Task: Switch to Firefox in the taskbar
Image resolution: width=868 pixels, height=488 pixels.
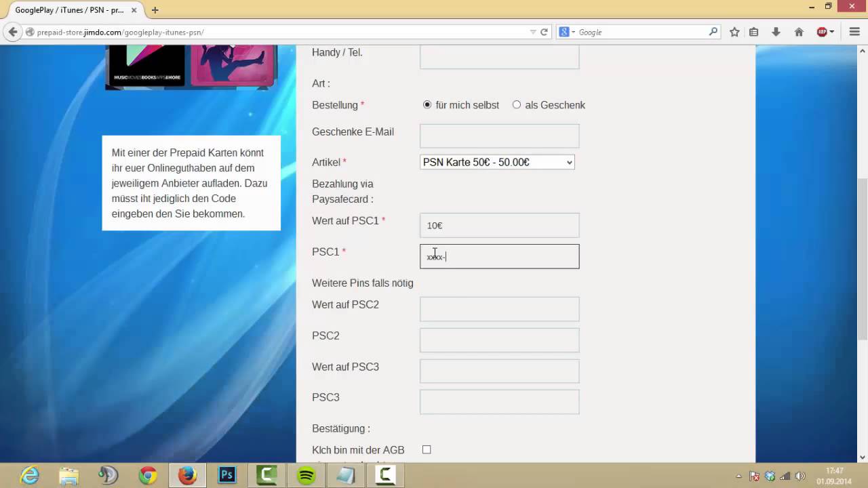Action: [x=187, y=476]
